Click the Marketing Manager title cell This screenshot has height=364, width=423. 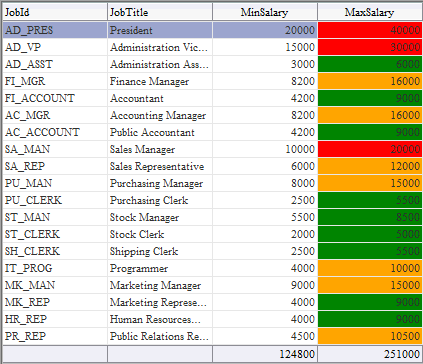tap(160, 285)
